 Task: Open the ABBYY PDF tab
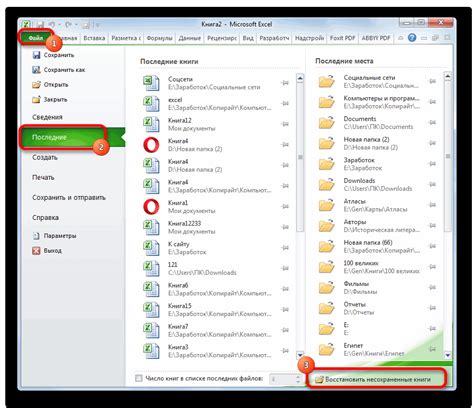coord(376,38)
